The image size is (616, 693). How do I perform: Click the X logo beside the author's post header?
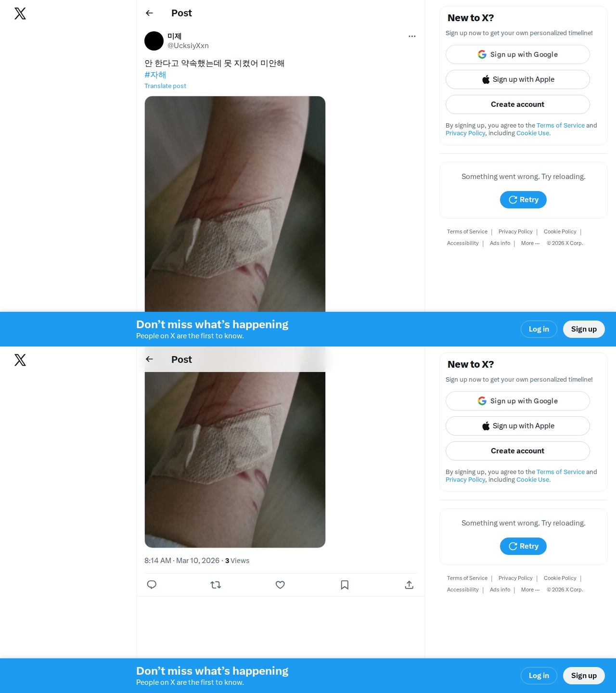20,13
